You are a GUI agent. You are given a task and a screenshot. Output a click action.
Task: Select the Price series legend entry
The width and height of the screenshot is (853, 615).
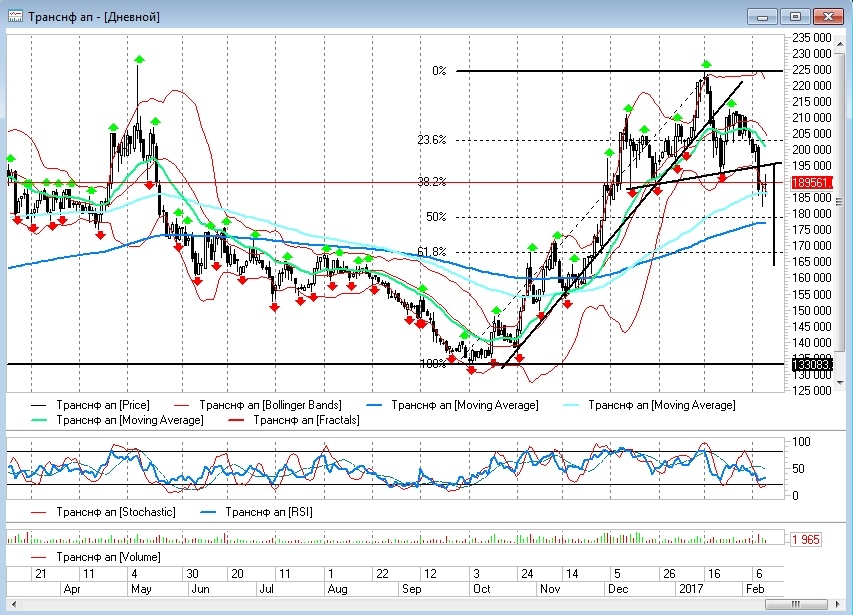click(x=103, y=405)
